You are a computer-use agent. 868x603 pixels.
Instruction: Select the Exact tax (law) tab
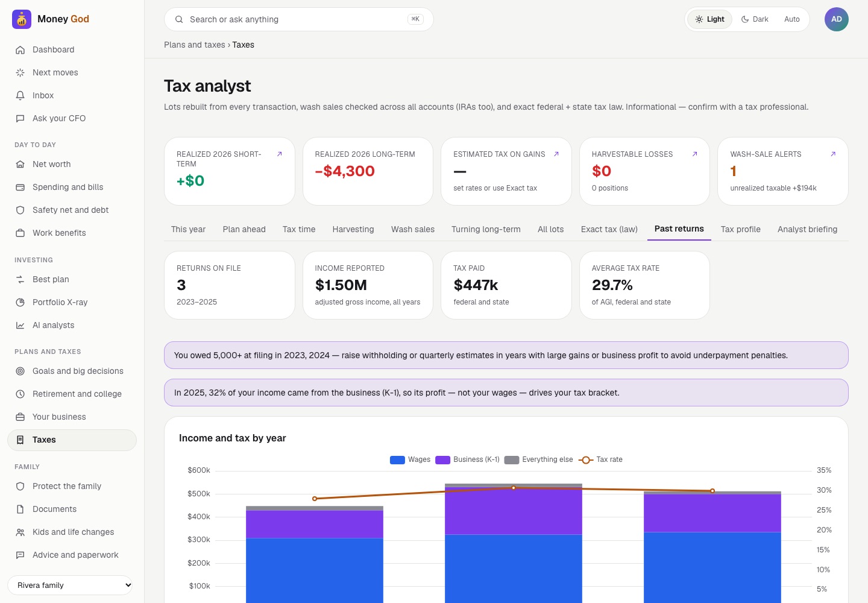[609, 229]
